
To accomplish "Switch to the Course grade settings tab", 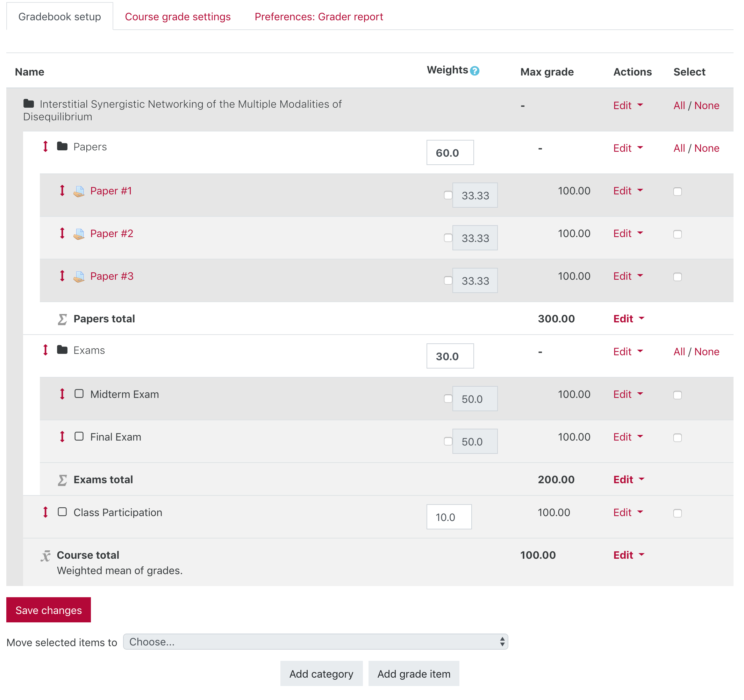I will 178,16.
